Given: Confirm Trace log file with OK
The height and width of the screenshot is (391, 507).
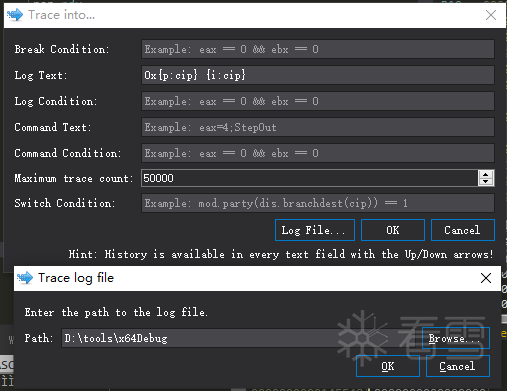Looking at the screenshot, I should [x=388, y=366].
